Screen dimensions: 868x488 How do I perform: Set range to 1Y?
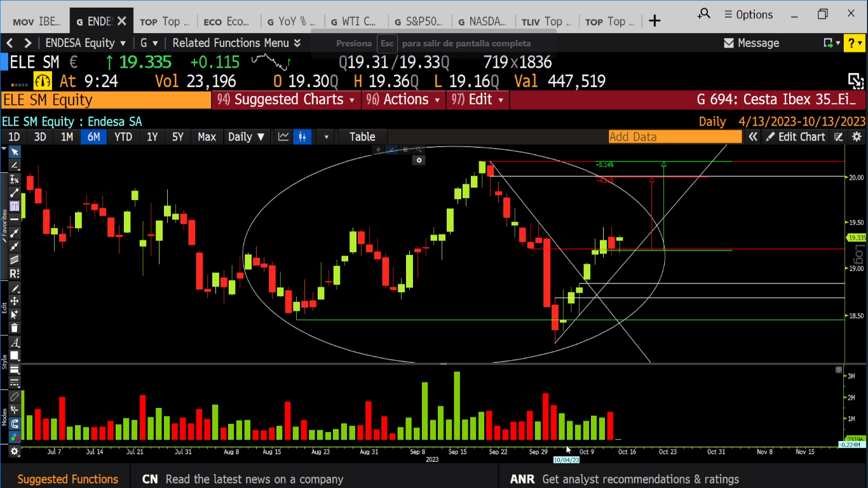tap(153, 137)
